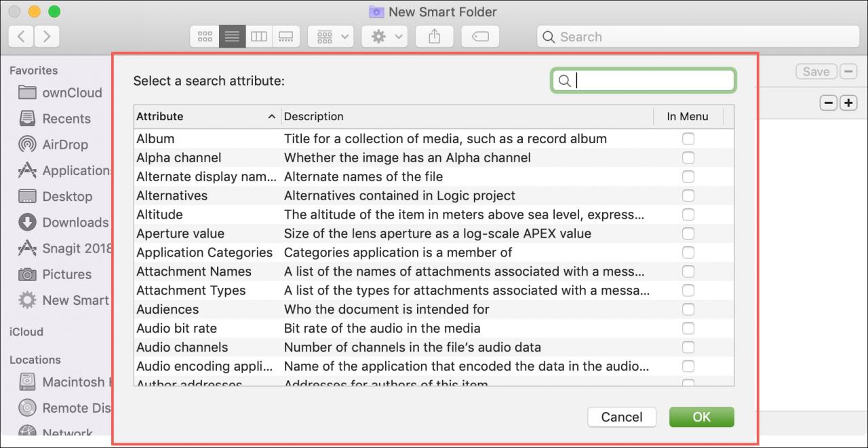Enable In Menu for Application Categories
Image resolution: width=868 pixels, height=448 pixels.
click(x=688, y=253)
